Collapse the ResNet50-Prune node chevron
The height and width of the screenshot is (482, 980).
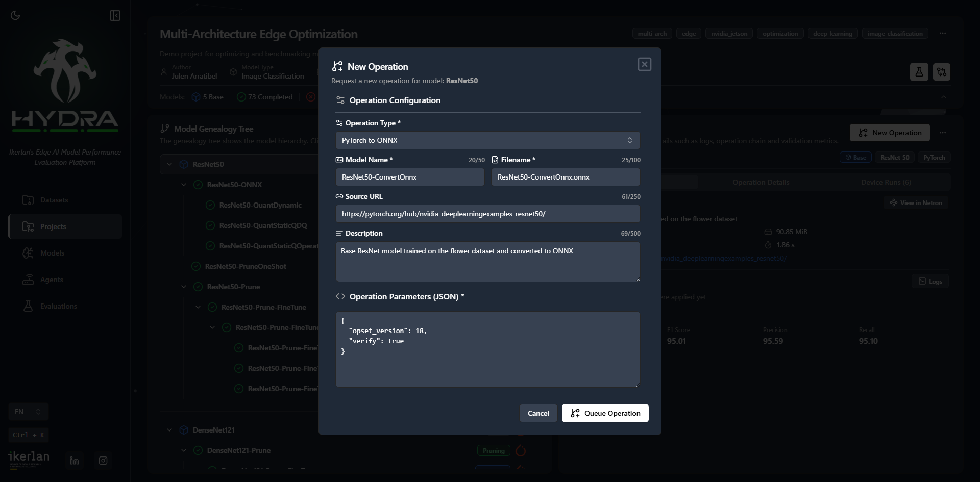184,287
